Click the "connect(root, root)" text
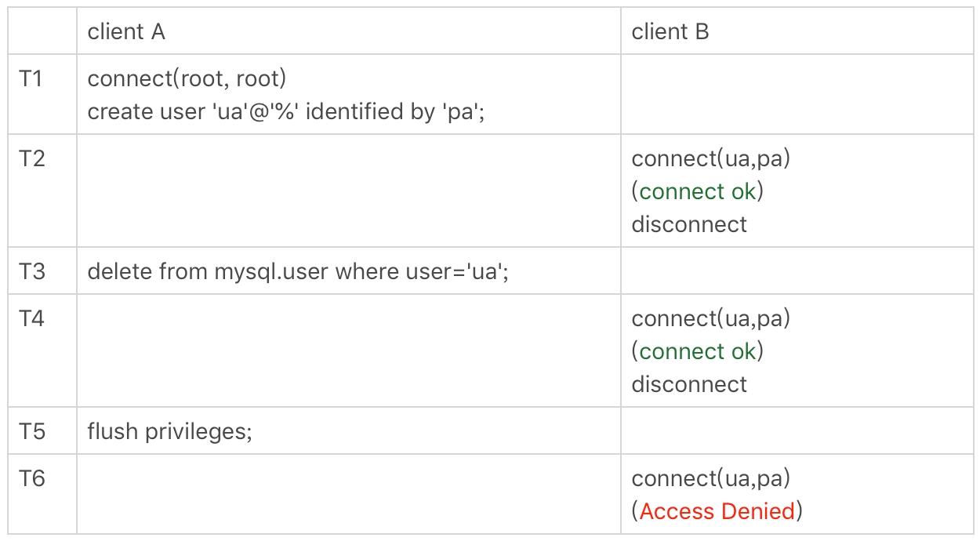980x541 pixels. 187,78
